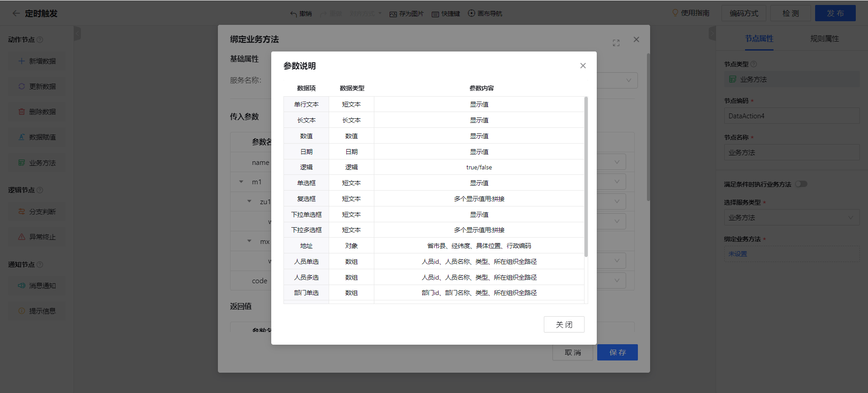
Task: Click 绑定业务方法 dialog scrollbar
Action: pyautogui.click(x=648, y=127)
